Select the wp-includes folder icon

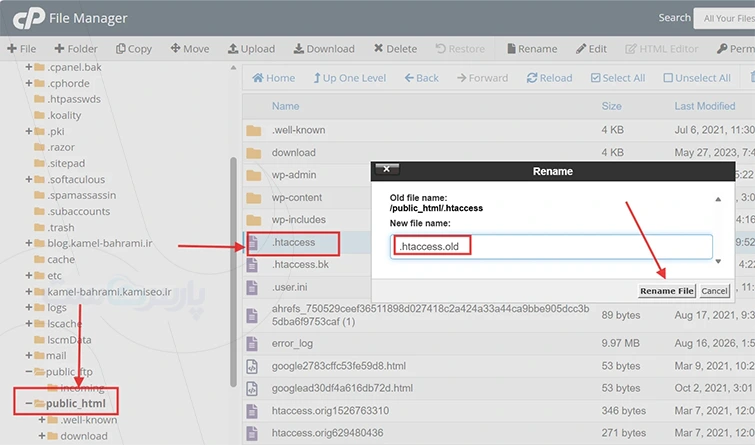click(254, 220)
